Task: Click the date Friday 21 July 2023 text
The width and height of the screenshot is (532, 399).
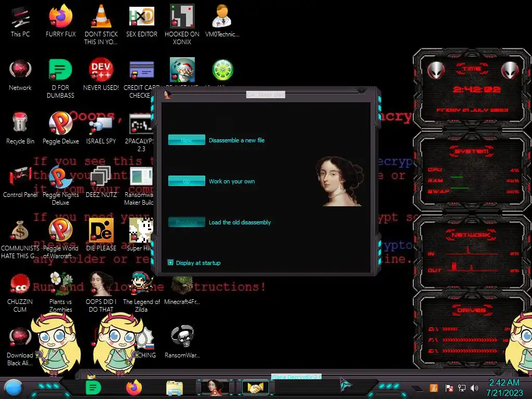Action: (472, 110)
